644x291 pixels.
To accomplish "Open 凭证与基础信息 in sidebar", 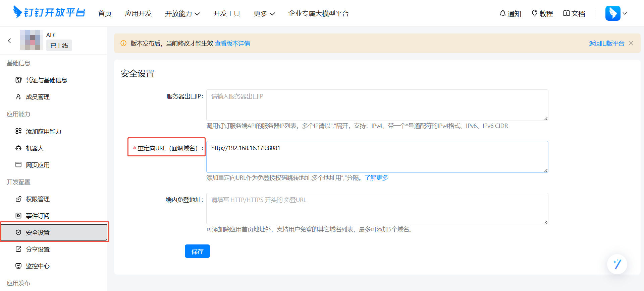I will 46,80.
